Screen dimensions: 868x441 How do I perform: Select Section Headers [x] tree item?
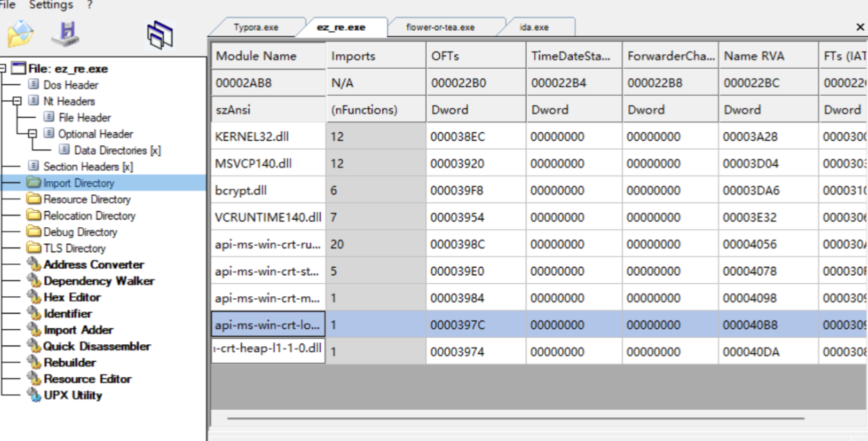[x=88, y=167]
